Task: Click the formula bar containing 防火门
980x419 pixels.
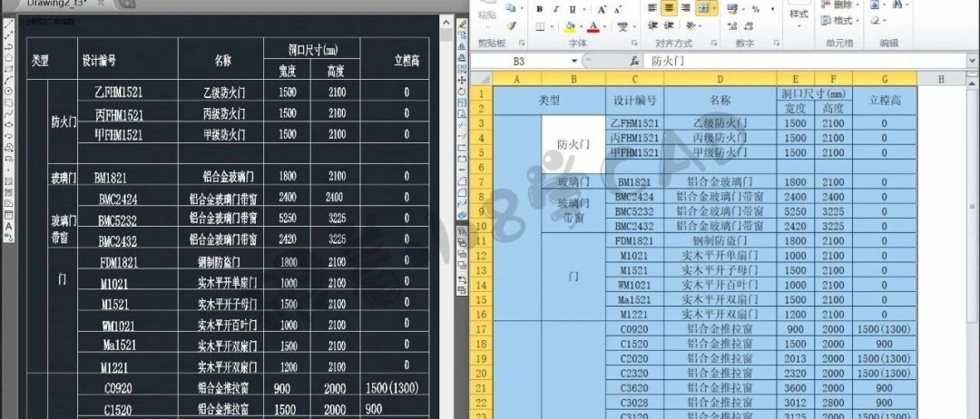Action: tap(807, 61)
